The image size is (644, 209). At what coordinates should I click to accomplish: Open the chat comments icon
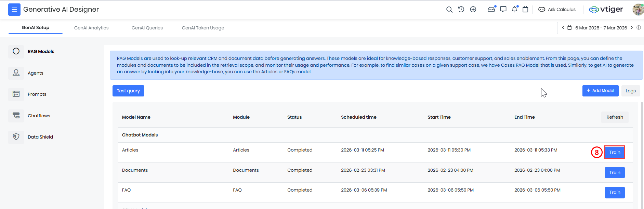(x=503, y=10)
